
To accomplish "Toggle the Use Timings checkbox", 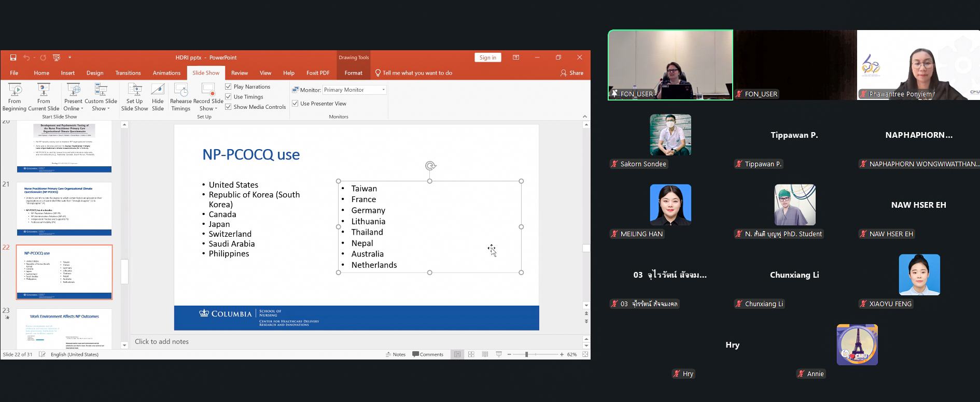I will [x=229, y=97].
